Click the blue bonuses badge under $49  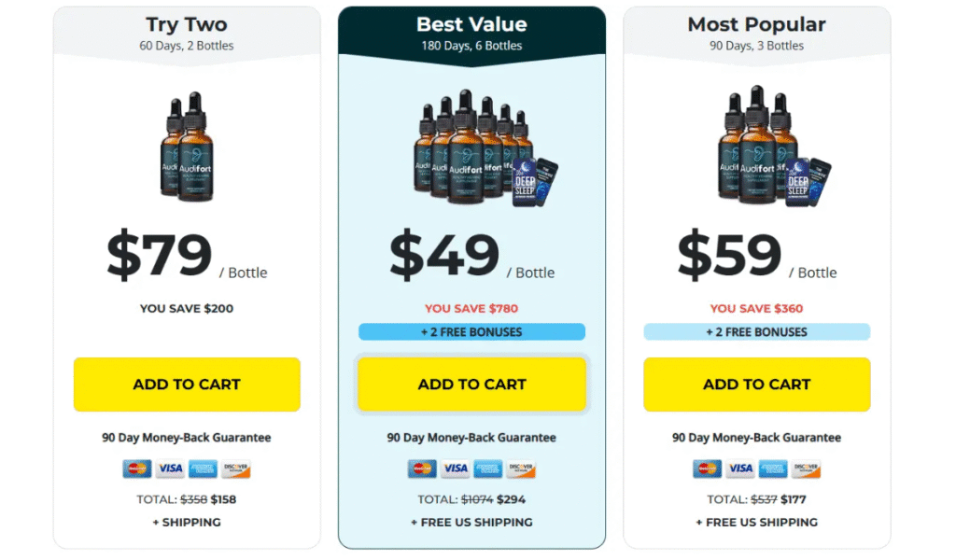471,331
